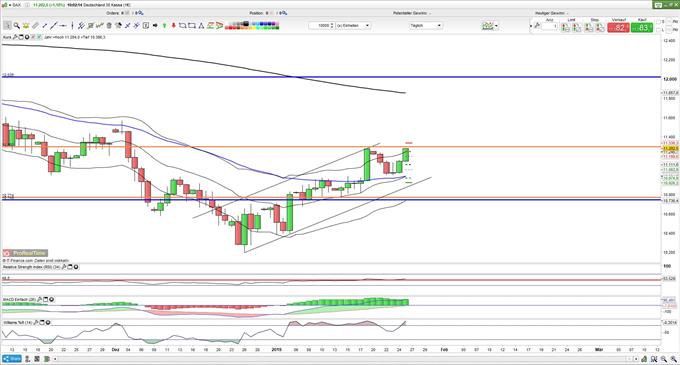This screenshot has width=680, height=365.
Task: Open RSI indicator wrench settings
Action: coord(64,267)
